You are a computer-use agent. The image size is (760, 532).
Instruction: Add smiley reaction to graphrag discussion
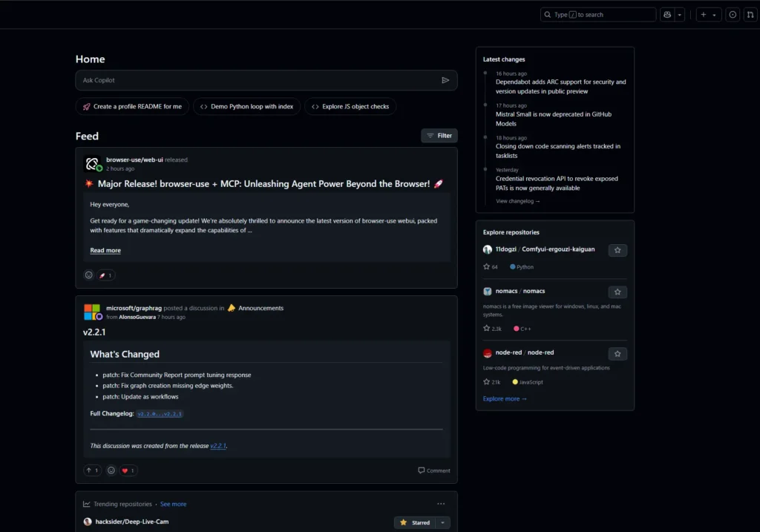[x=111, y=470]
